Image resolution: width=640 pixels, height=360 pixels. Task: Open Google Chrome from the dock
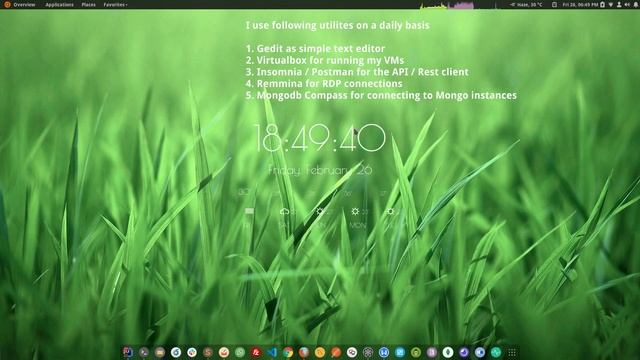click(288, 352)
